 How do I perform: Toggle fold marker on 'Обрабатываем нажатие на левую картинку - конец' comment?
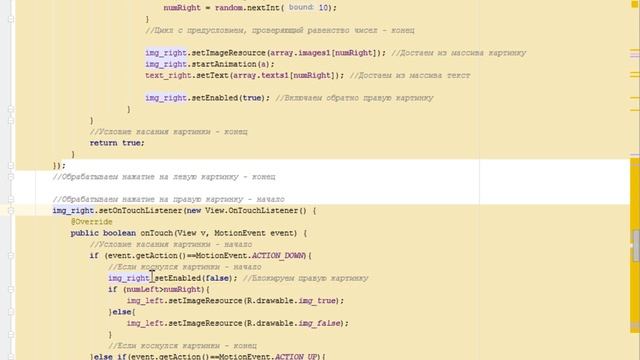tap(11, 177)
